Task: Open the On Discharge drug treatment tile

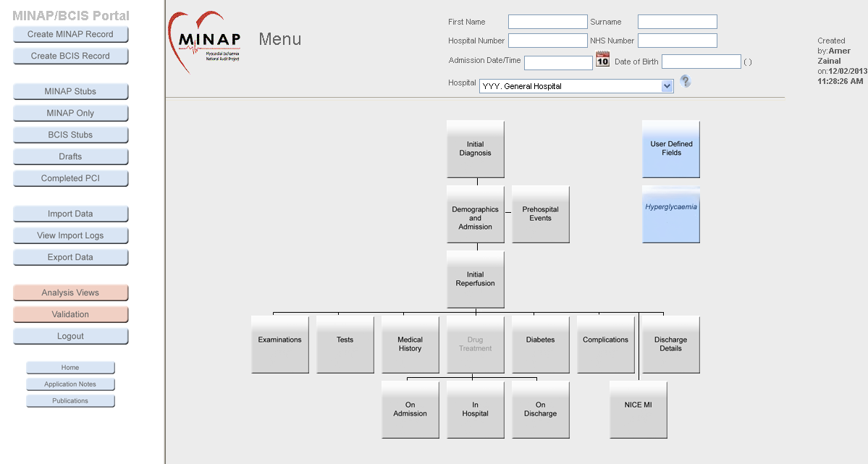Action: [540, 410]
